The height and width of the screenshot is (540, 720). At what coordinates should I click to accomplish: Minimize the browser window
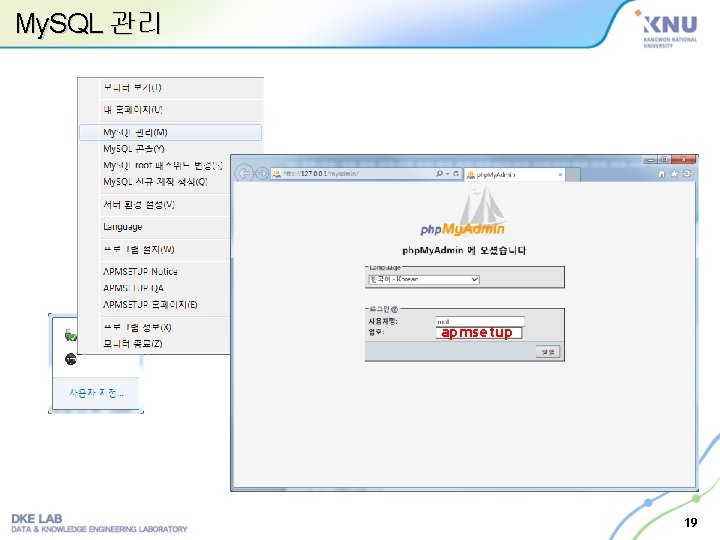tap(650, 160)
